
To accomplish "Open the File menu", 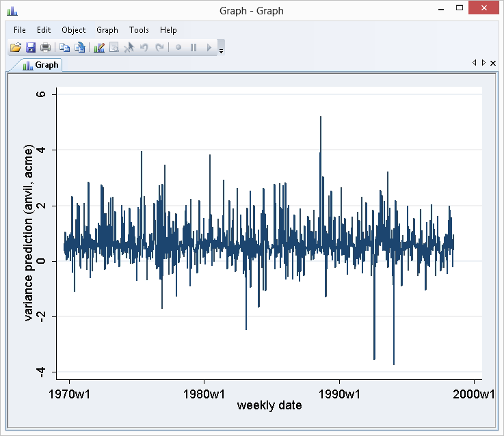I will pos(19,30).
